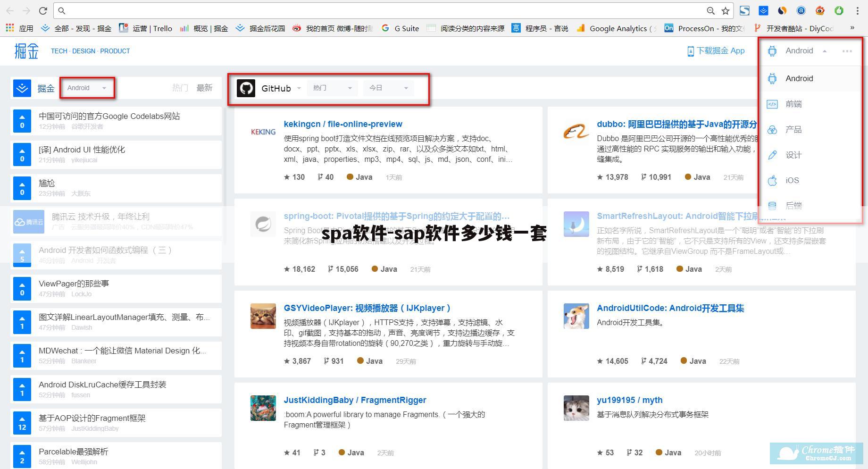Click the dubbo Alibaba logo

coord(576,132)
